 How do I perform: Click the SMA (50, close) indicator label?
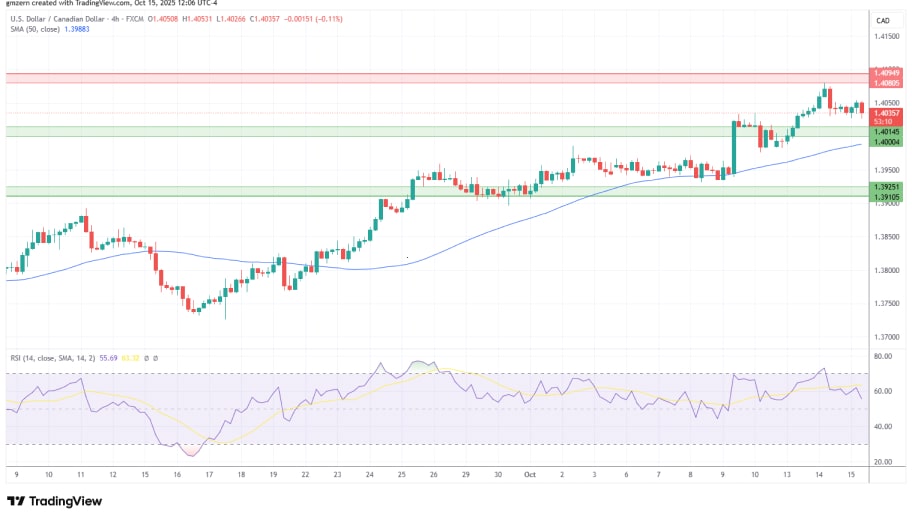[35, 29]
